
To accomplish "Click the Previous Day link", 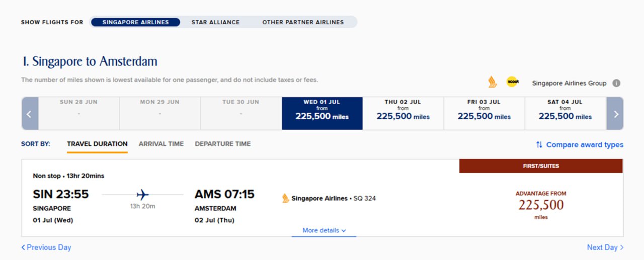I will (x=46, y=247).
